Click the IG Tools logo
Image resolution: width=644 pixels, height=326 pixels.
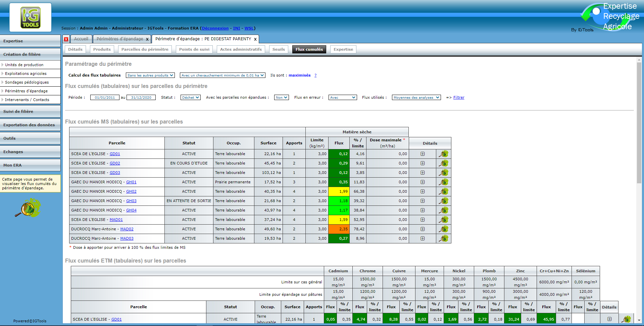click(x=31, y=17)
